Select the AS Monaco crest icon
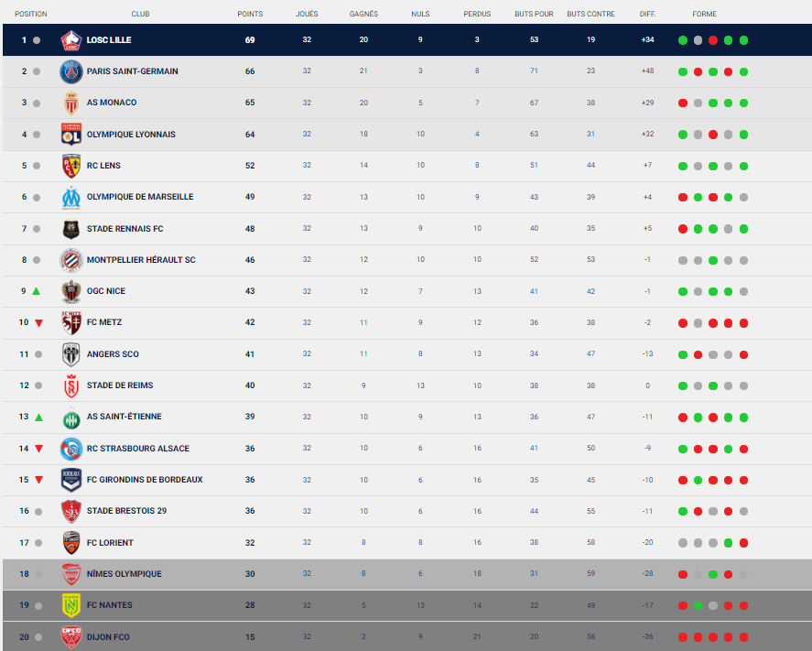Viewport: 812px width, 651px height. pyautogui.click(x=71, y=103)
